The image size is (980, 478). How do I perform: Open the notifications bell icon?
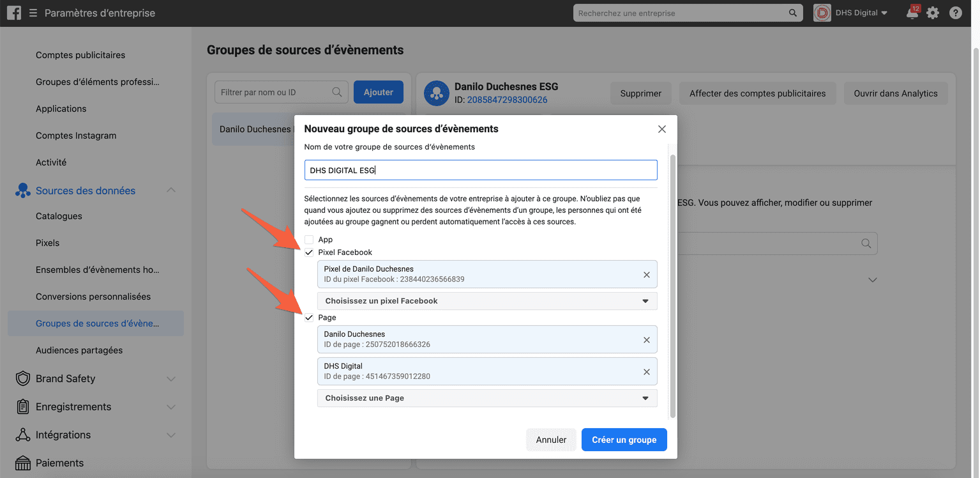(912, 13)
